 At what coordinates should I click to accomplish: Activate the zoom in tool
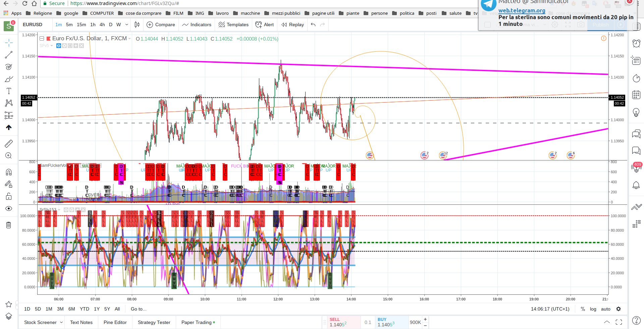[x=9, y=155]
